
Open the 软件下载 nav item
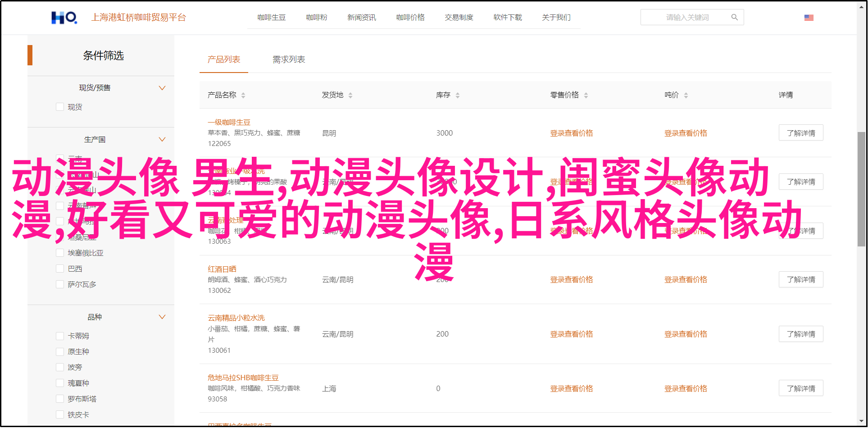[x=508, y=18]
